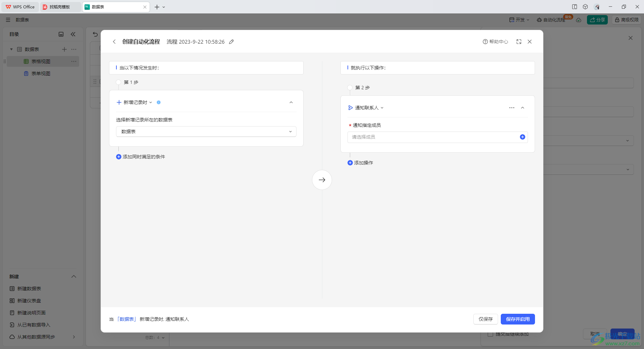Click 从已有数据导入
This screenshot has height=349, width=644.
click(30, 325)
